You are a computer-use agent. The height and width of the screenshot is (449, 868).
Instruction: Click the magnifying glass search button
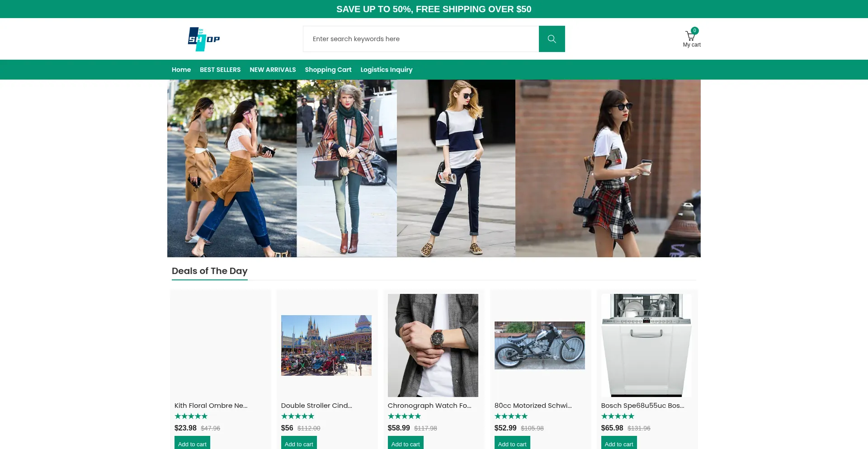pyautogui.click(x=552, y=39)
